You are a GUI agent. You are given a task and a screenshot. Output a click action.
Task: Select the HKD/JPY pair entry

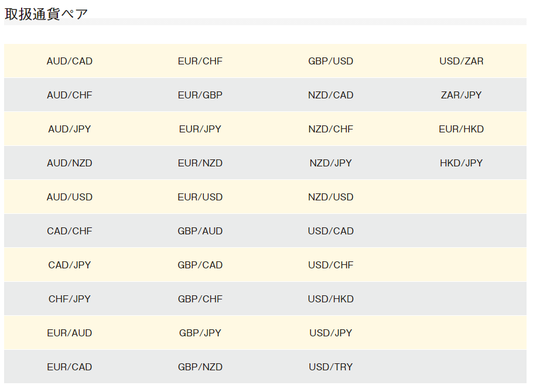pos(461,163)
